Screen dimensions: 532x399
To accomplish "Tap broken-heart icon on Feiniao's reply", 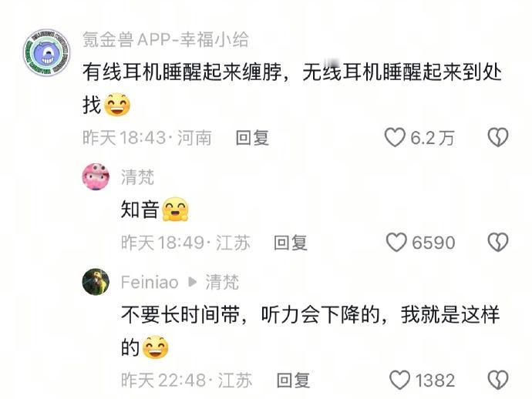I will (498, 380).
